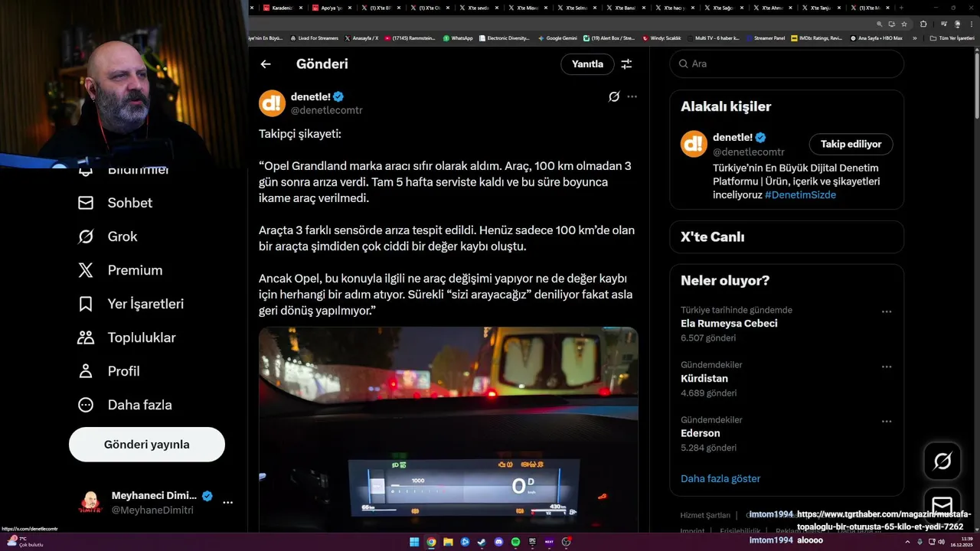Click the Ara search field
Viewport: 980px width, 551px height.
787,64
